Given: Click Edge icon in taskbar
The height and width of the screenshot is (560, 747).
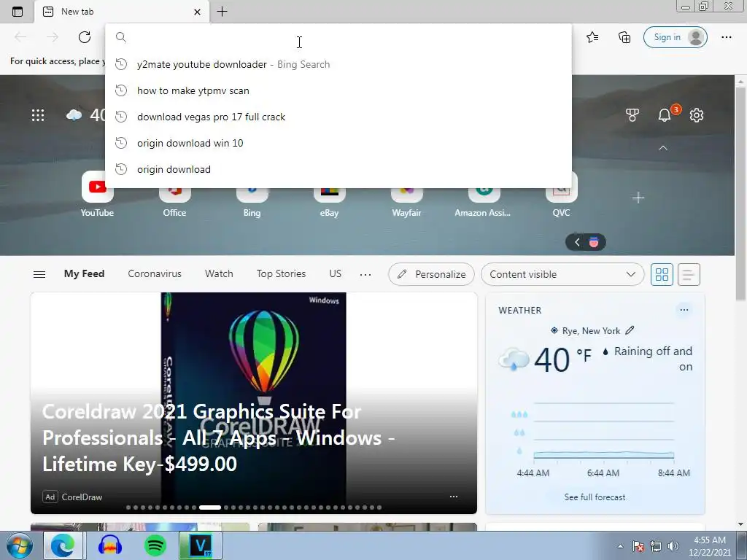Looking at the screenshot, I should point(63,545).
